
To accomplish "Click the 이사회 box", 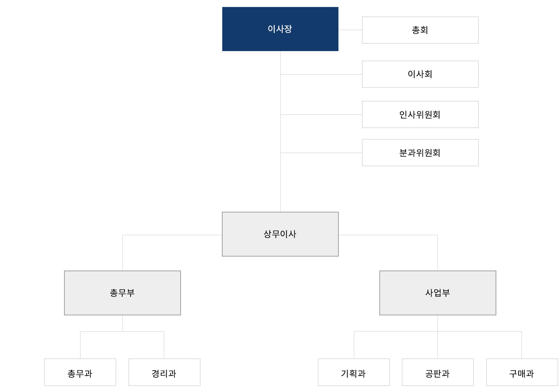I will point(420,74).
